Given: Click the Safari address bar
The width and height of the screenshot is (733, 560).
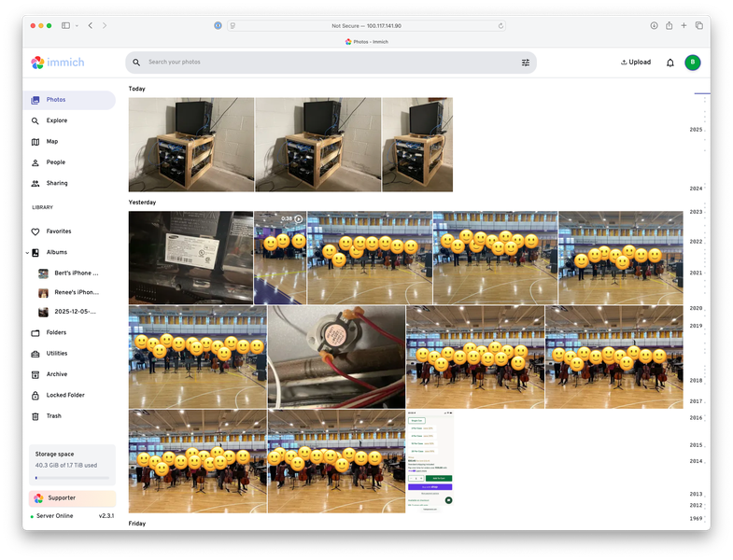Looking at the screenshot, I should [x=366, y=26].
